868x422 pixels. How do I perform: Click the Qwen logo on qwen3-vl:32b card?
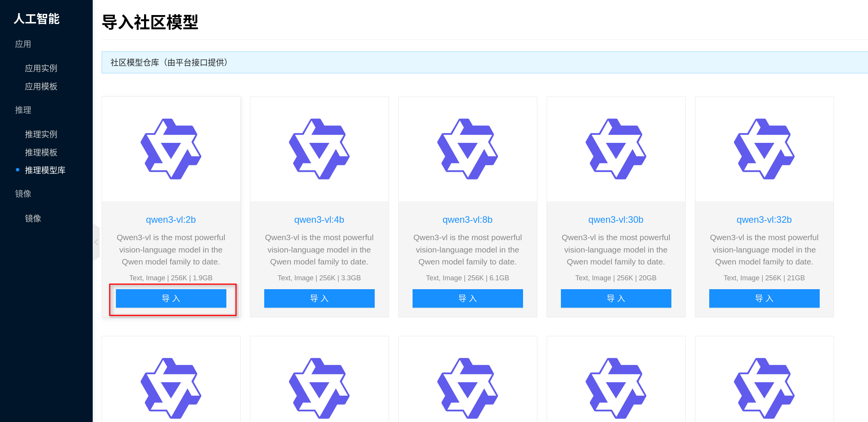[764, 149]
